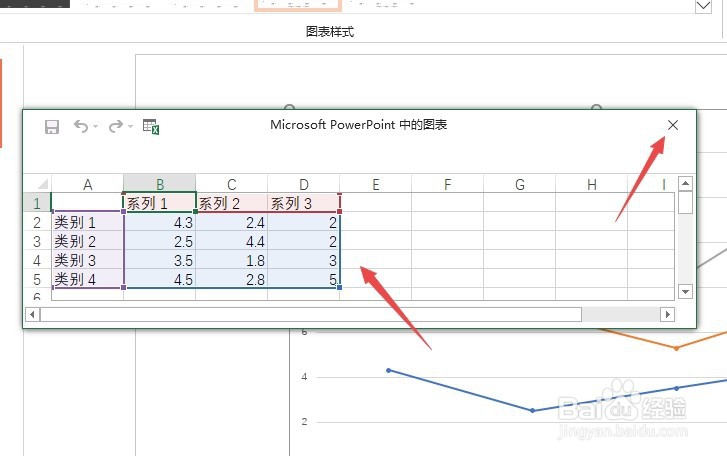
Task: Close the chart data window
Action: point(673,125)
